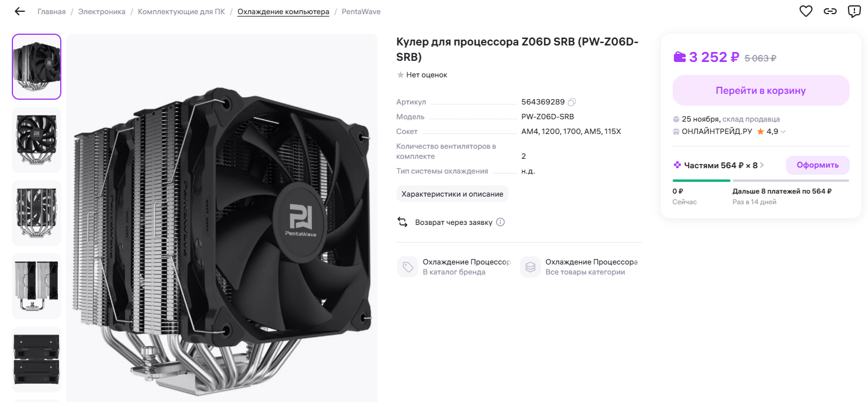The image size is (868, 402).
Task: Open Характеристики и описание section
Action: point(452,194)
